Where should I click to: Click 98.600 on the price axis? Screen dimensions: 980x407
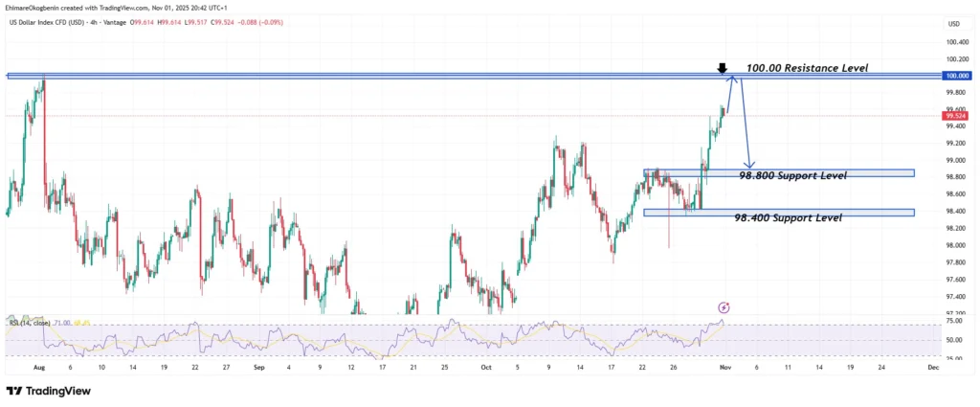point(954,193)
